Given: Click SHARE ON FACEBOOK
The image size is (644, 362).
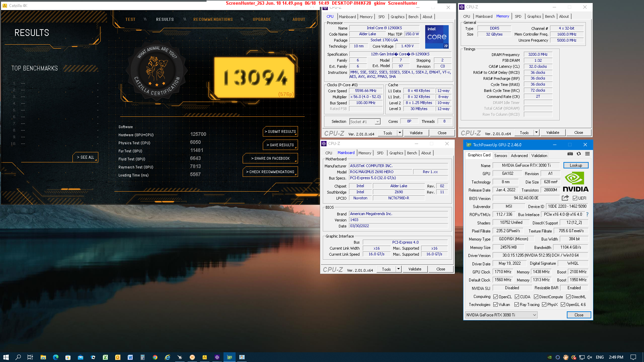Looking at the screenshot, I should [270, 158].
